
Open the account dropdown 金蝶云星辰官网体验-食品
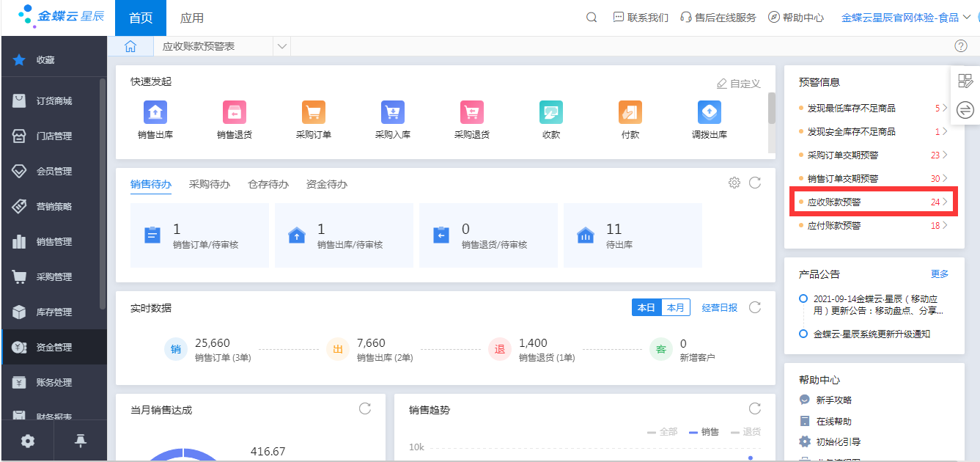(x=905, y=18)
